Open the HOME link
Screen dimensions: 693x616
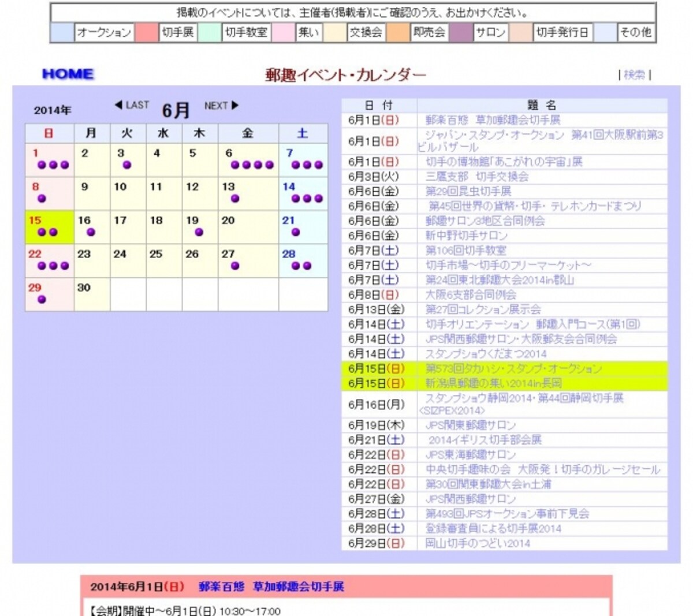point(68,74)
